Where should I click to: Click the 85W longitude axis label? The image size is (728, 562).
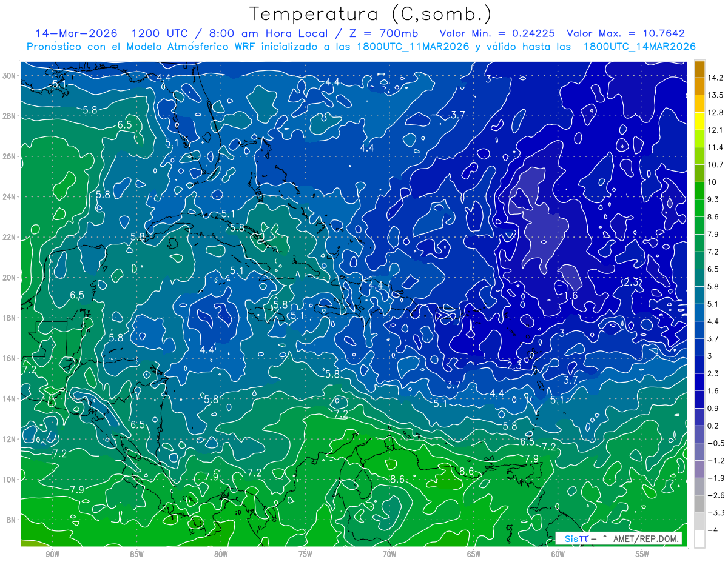pos(136,554)
